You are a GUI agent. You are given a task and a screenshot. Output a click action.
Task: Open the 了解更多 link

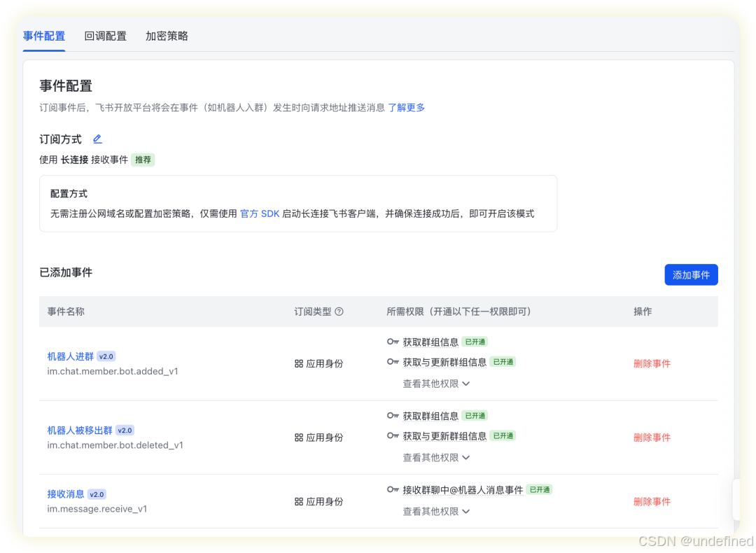tap(406, 107)
